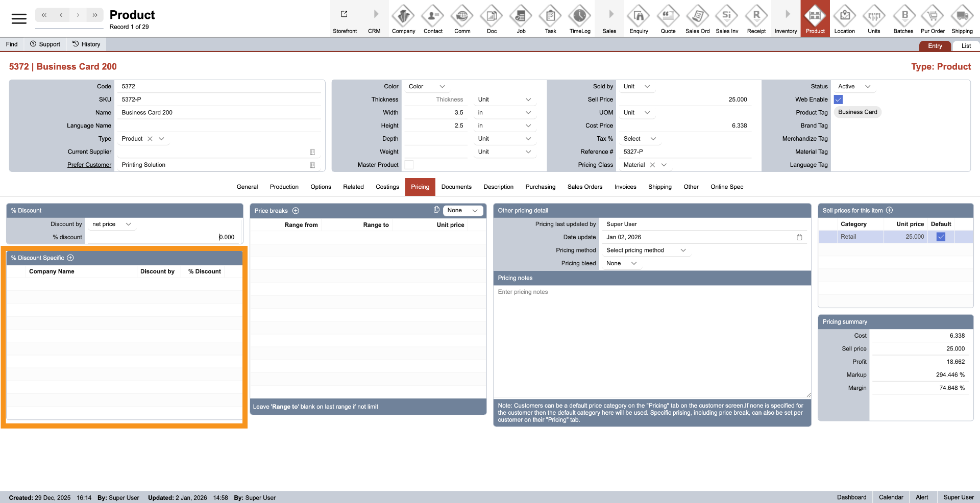Uncheck the Retail Default checkbox
This screenshot has width=980, height=503.
coord(941,237)
